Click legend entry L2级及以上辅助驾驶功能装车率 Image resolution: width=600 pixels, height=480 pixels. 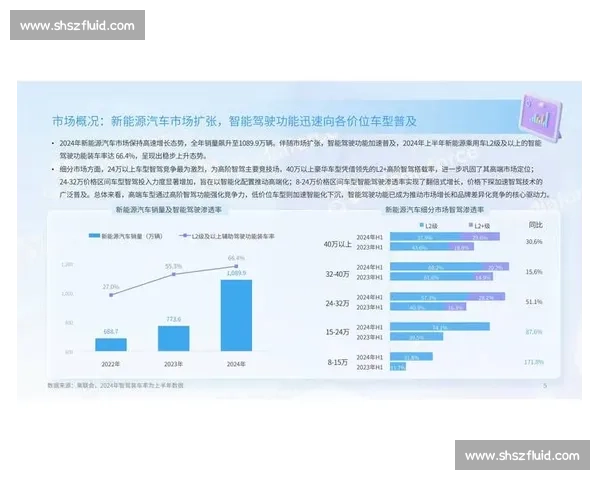(227, 236)
